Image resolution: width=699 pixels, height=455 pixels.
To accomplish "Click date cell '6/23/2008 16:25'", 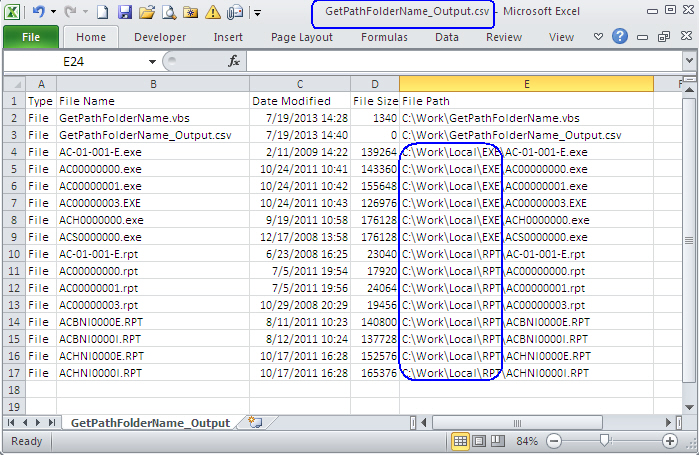I will coord(300,254).
